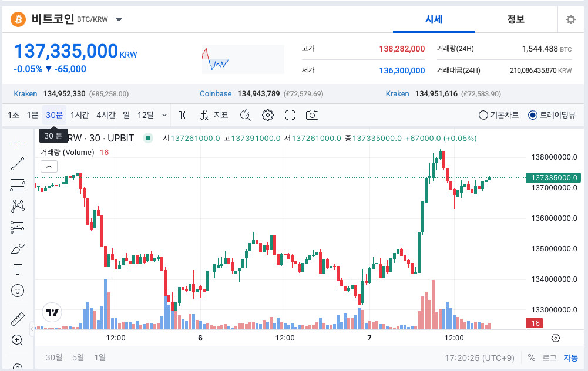
Task: Open the alert clock icon in toolbar
Action: (246, 115)
